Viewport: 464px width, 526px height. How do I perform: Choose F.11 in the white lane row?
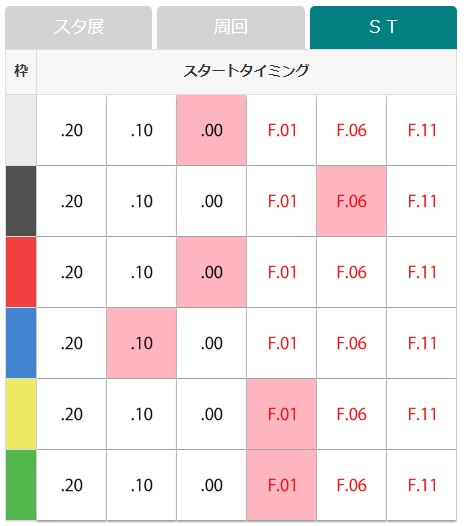tap(422, 130)
